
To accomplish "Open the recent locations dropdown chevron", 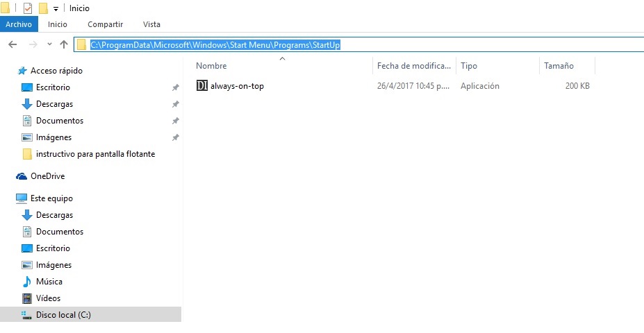I will click(x=49, y=44).
